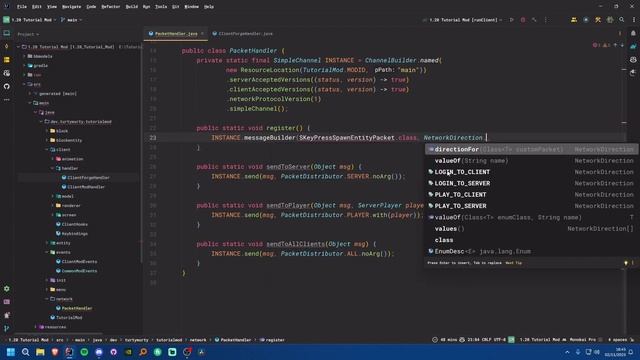The image size is (640, 360).
Task: Collapse the network package
Action: click(x=47, y=299)
